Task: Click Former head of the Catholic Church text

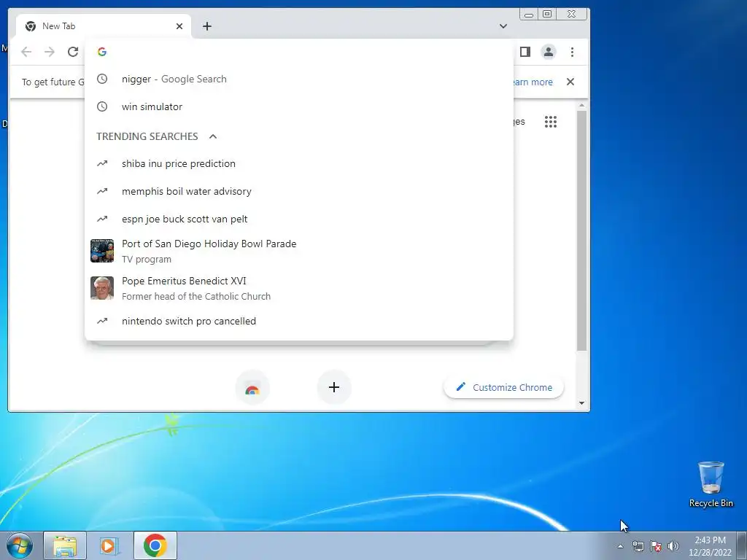Action: pyautogui.click(x=196, y=296)
